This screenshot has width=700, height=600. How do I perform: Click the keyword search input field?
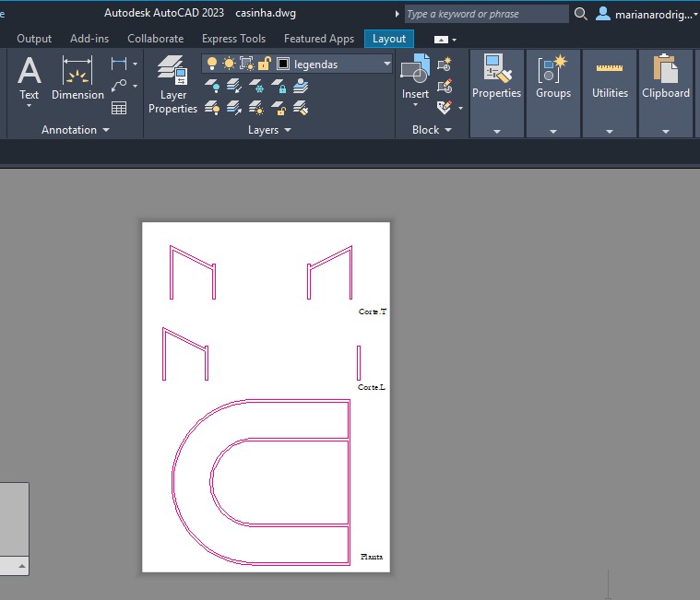[486, 14]
